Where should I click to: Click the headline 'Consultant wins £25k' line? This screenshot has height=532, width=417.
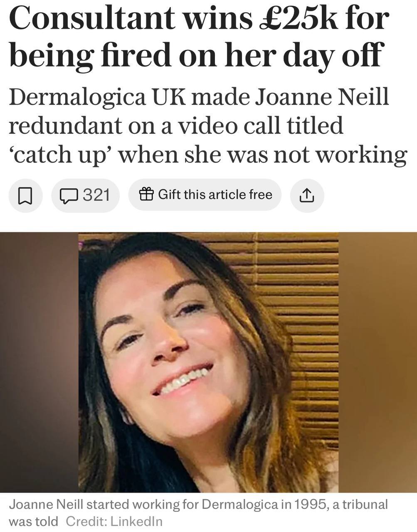[x=199, y=18]
